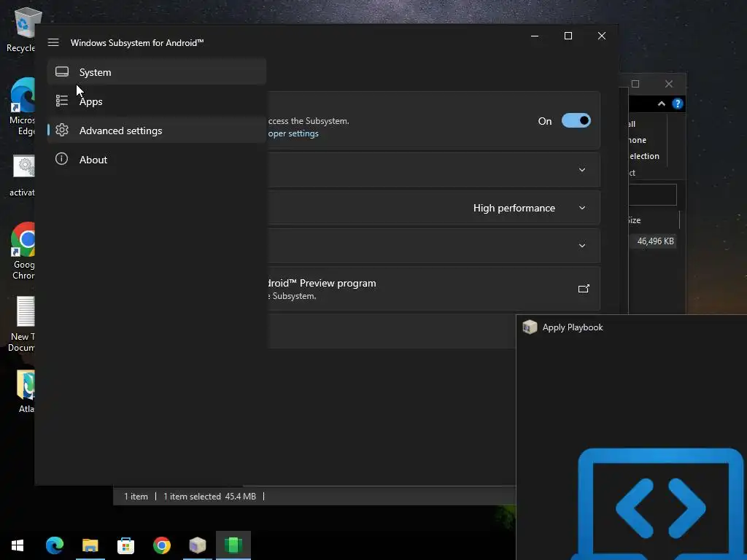The height and width of the screenshot is (560, 747).
Task: Open the developer settings link
Action: pyautogui.click(x=293, y=133)
